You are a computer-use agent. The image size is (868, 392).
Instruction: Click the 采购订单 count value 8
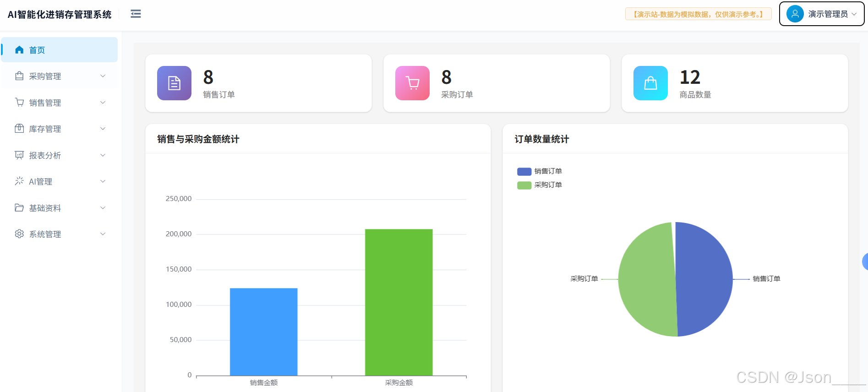point(447,77)
